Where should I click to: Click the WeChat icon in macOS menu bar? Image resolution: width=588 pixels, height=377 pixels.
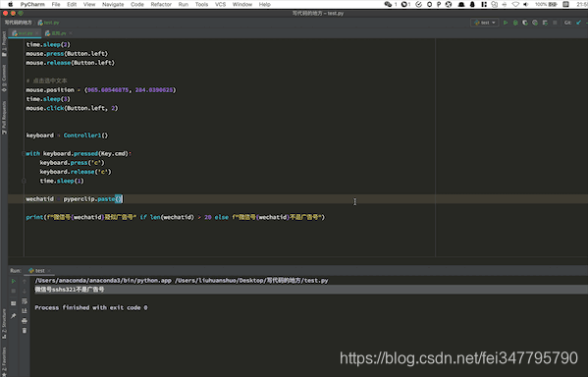point(388,5)
